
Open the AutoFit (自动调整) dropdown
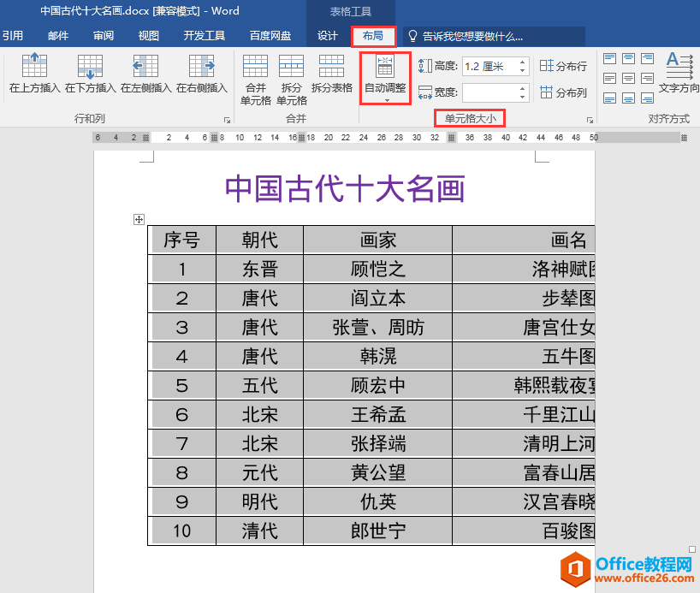385,79
